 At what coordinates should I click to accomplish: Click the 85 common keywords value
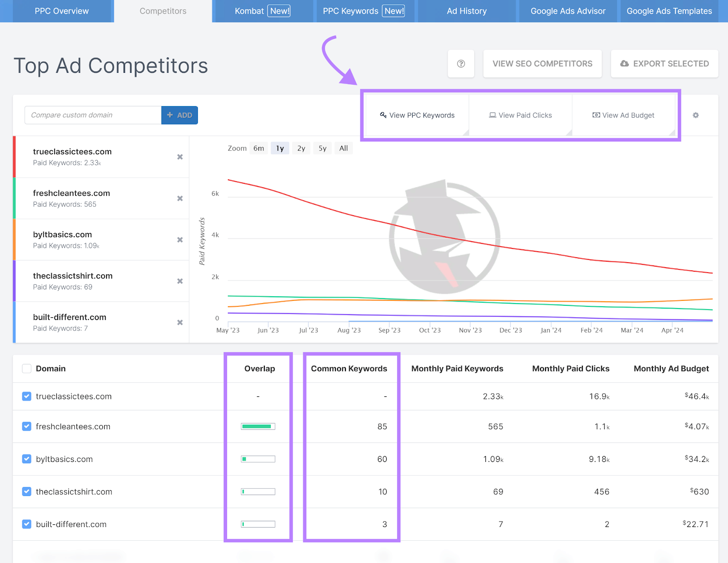(x=382, y=426)
